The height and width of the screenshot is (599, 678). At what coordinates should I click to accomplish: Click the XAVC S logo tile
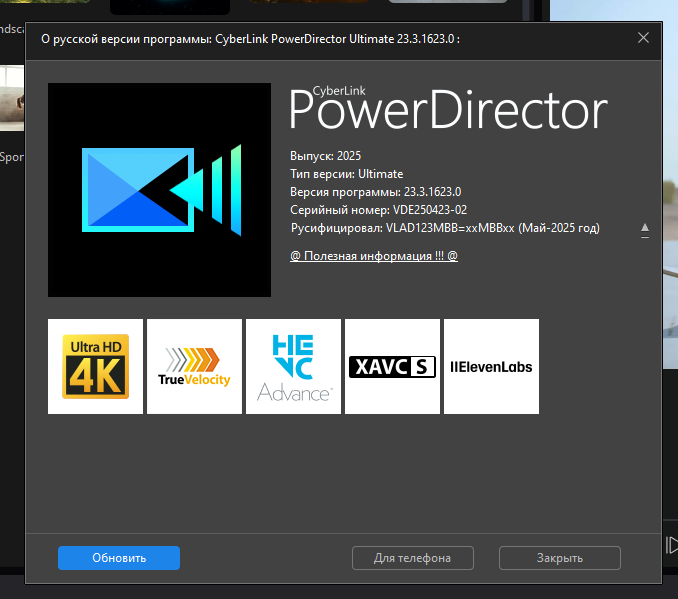click(x=392, y=366)
